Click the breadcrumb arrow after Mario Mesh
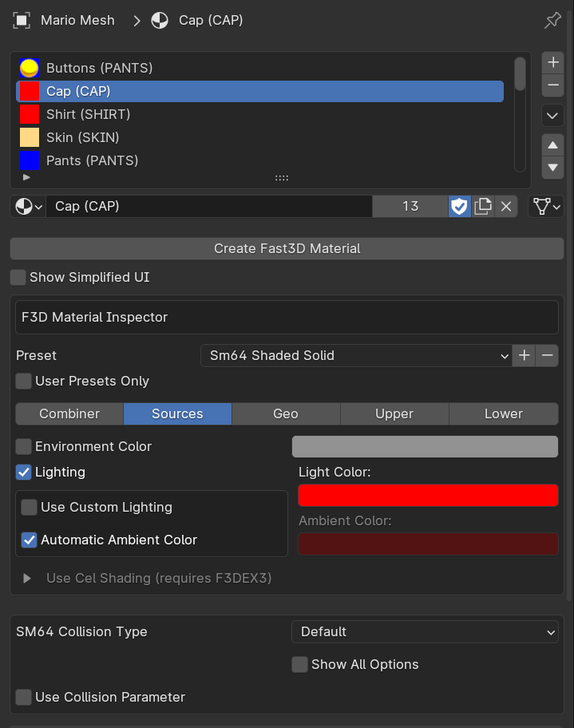Image resolution: width=574 pixels, height=728 pixels. click(x=137, y=21)
